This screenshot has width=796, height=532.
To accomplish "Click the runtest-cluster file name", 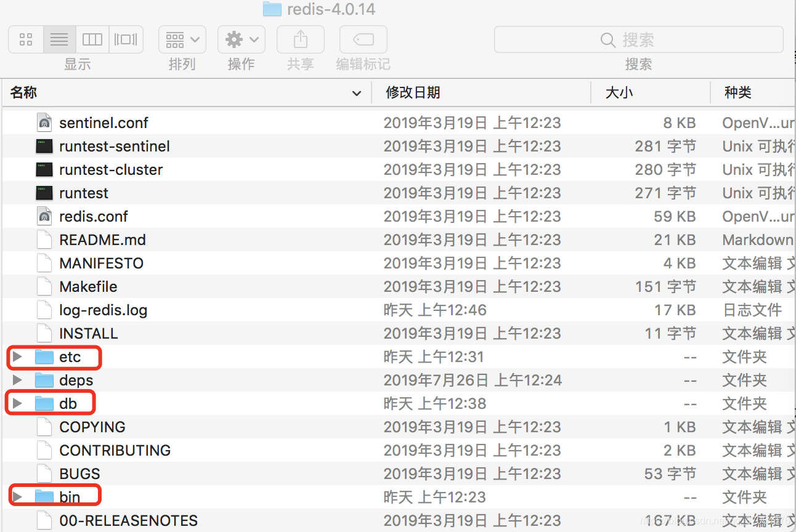I will [111, 169].
